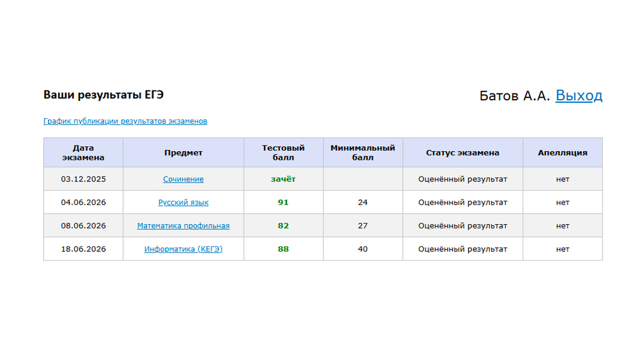Screen dimensions: 644x348
Task: Click the appeal value нет for Русский язык
Action: click(x=563, y=202)
